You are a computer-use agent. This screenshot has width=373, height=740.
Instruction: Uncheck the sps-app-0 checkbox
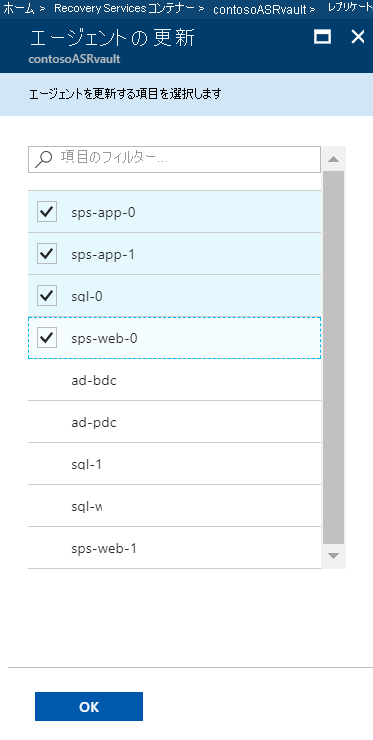click(47, 212)
